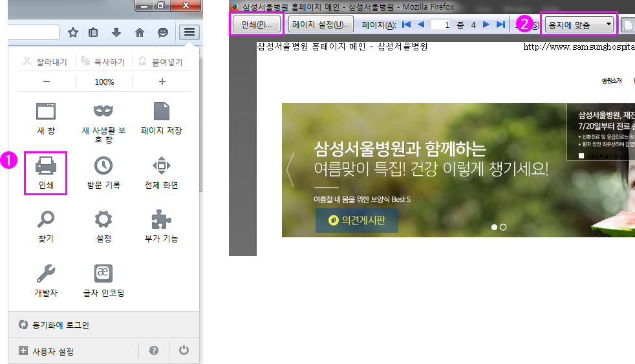Check the popup's hide-today checkbox
Screen dimensions: 635x364
tap(581, 156)
